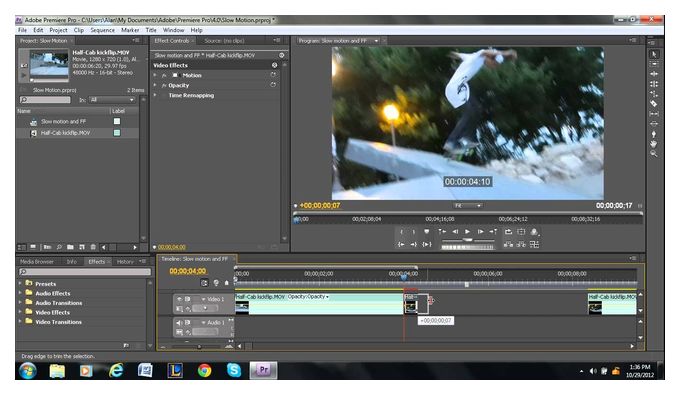Click Play In to Out button

pos(427,245)
